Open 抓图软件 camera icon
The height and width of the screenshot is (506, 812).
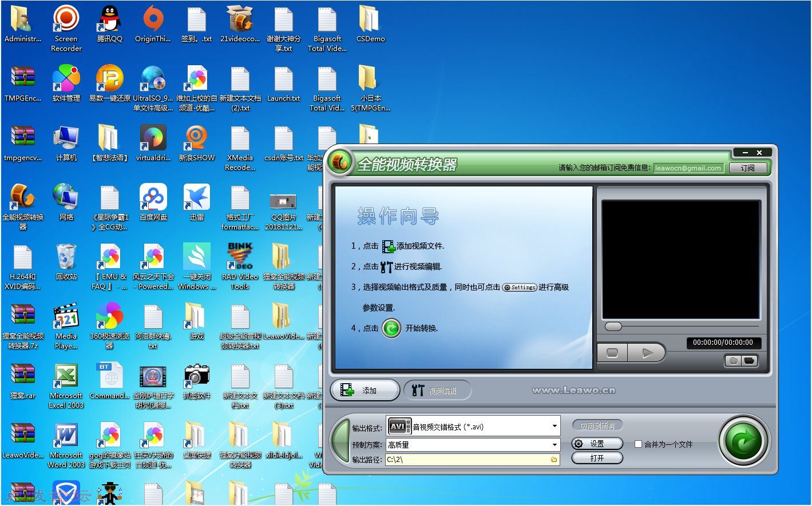(x=196, y=381)
